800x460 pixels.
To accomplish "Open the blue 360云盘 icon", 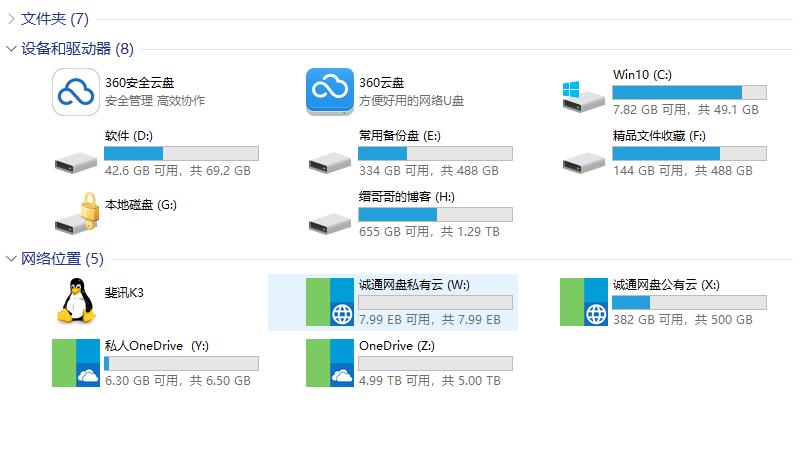I will 330,92.
